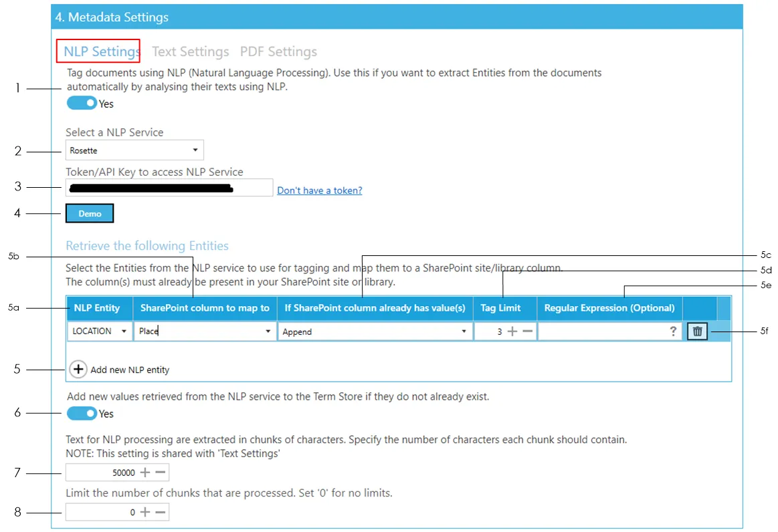778x532 pixels.
Task: Click the regular expression help question mark
Action: tap(673, 331)
